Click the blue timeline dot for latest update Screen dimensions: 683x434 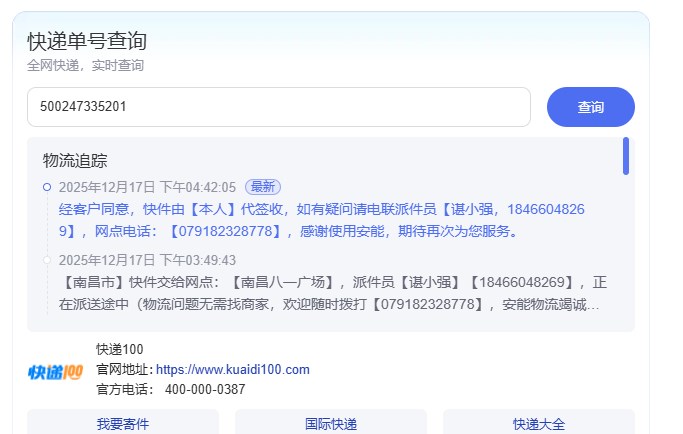click(47, 187)
